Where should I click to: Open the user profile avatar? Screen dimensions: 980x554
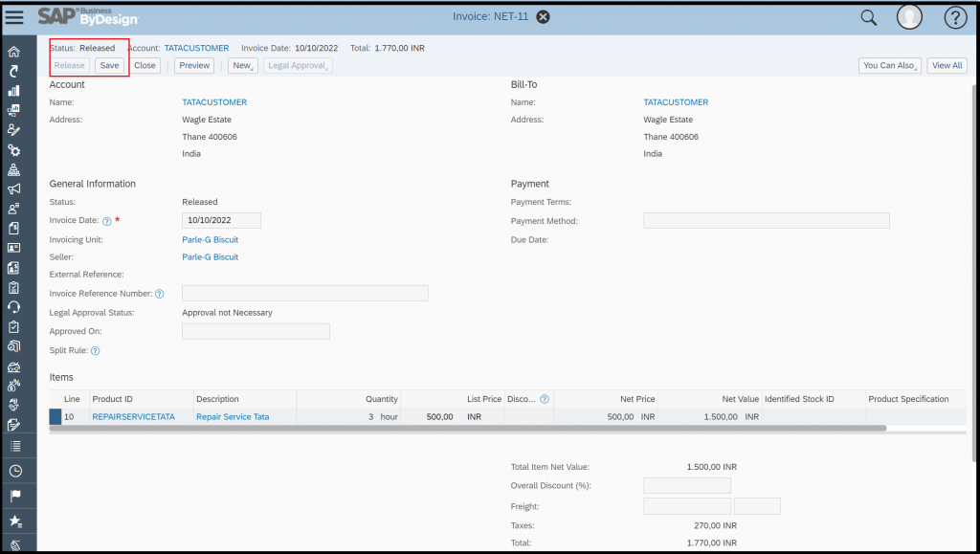909,17
